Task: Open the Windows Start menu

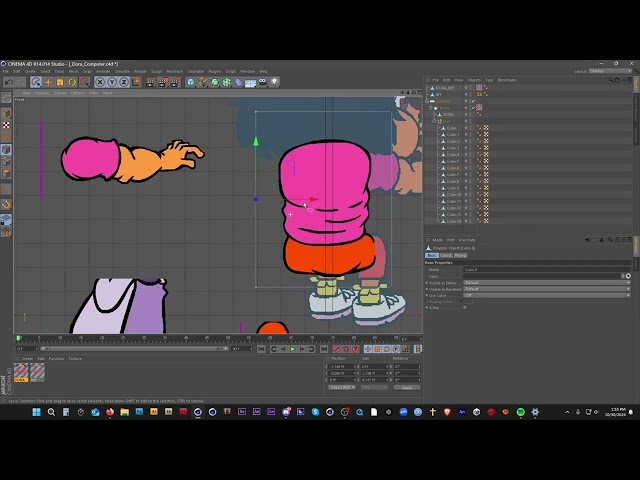Action: coord(36,412)
